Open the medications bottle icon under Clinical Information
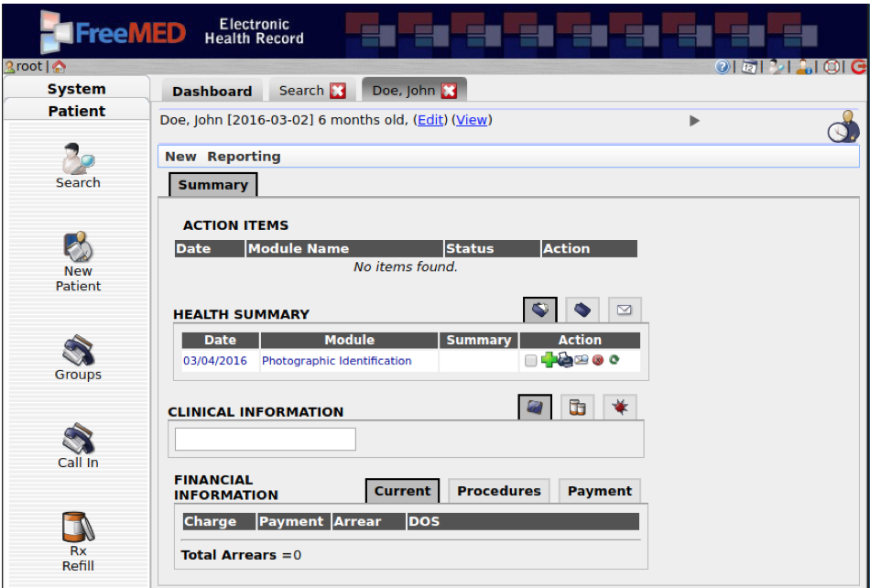 point(577,408)
